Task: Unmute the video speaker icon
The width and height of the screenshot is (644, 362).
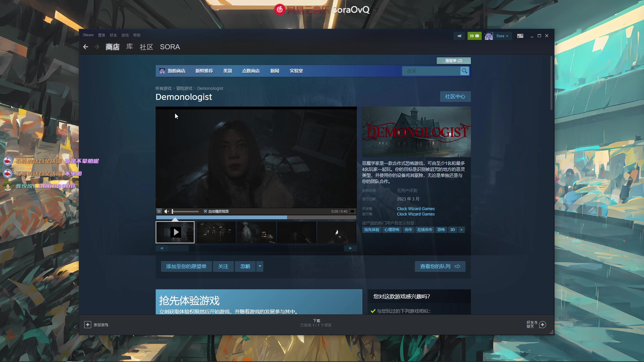Action: tap(167, 211)
